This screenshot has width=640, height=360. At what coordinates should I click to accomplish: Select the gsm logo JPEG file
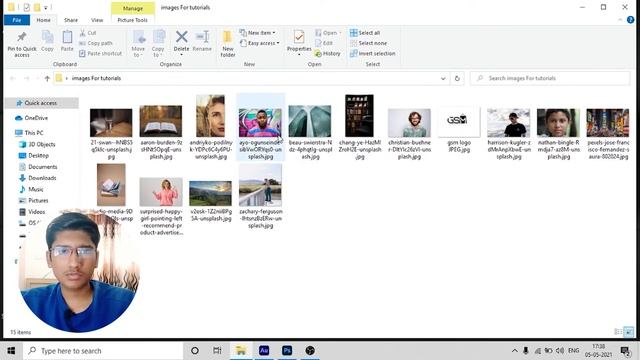pyautogui.click(x=459, y=130)
